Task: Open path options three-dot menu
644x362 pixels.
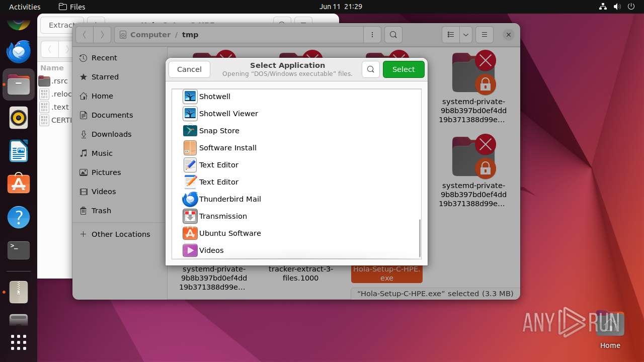Action: [372, 35]
